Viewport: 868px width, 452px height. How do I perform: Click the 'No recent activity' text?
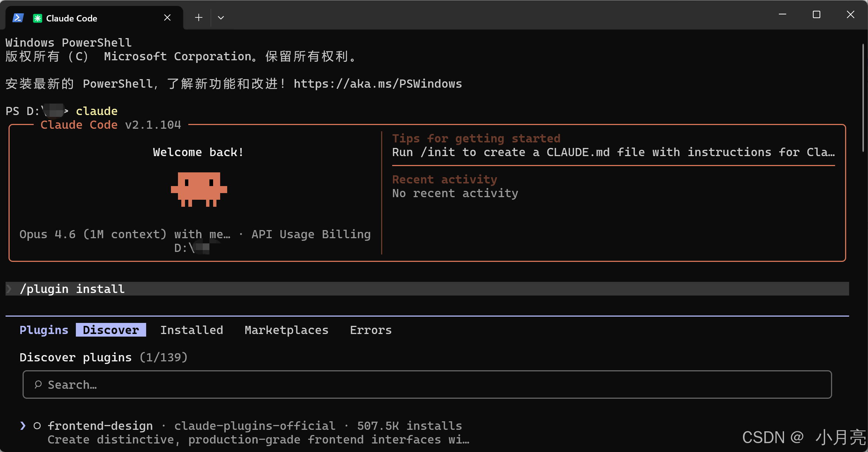coord(455,193)
